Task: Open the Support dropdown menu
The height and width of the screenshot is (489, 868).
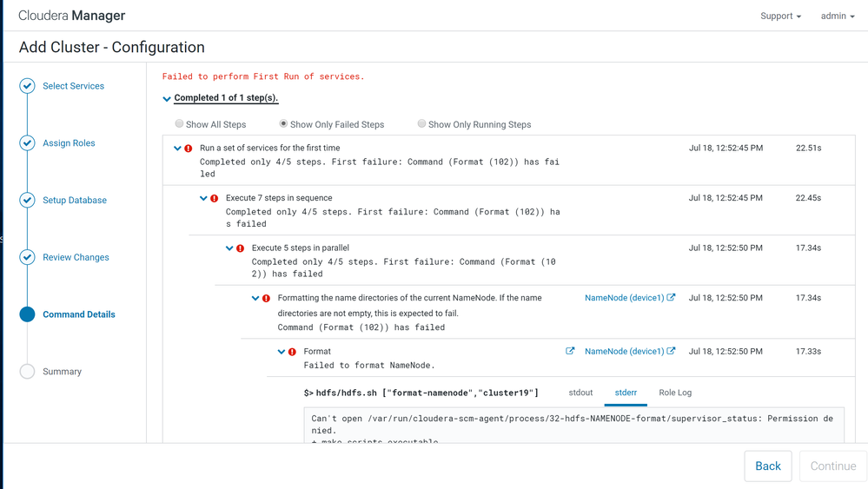Action: click(780, 16)
